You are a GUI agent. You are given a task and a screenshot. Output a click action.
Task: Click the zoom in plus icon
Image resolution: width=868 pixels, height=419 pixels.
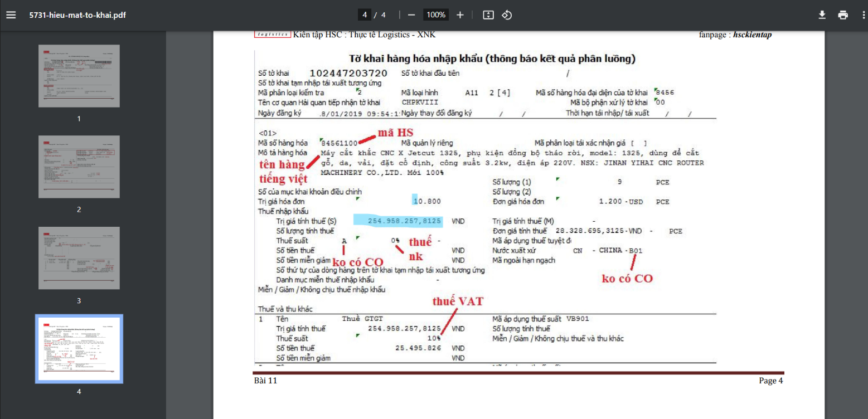460,15
